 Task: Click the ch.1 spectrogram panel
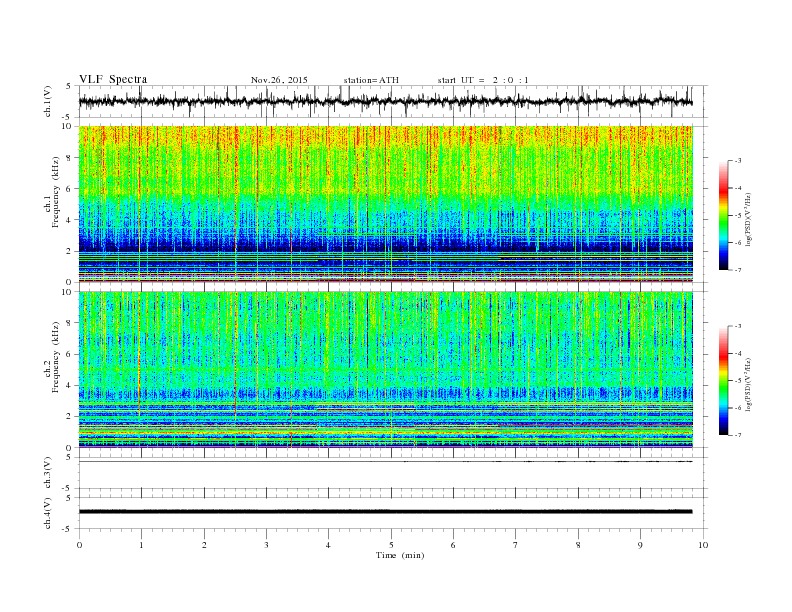click(386, 204)
